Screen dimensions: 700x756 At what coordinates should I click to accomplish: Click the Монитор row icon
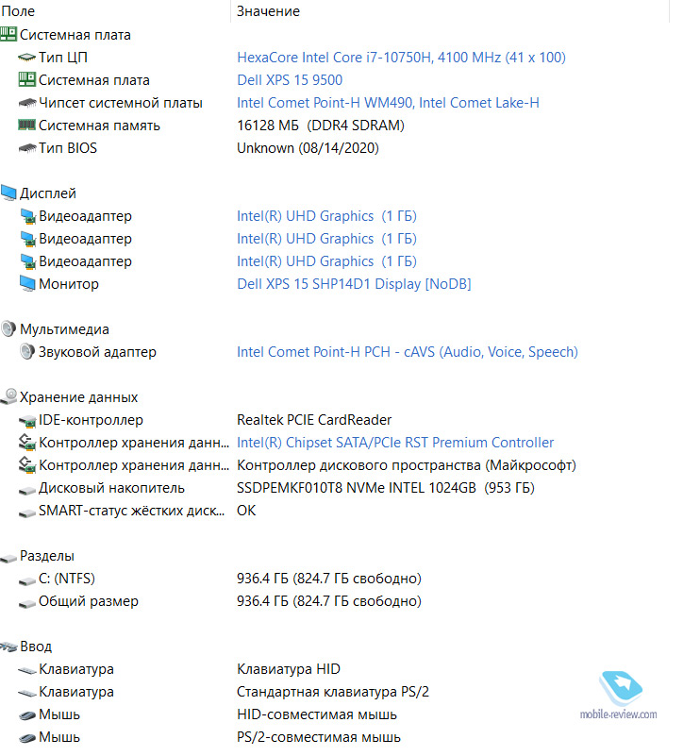[x=26, y=284]
